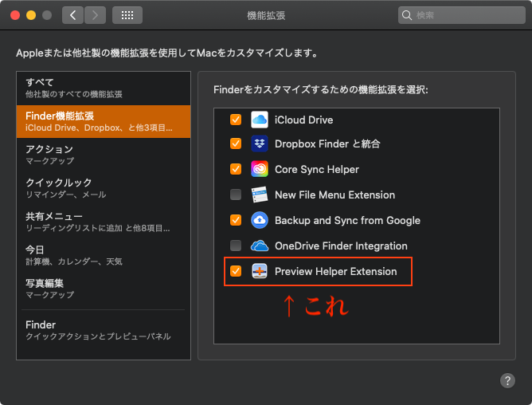Minimize the window with the yellow button

click(31, 15)
